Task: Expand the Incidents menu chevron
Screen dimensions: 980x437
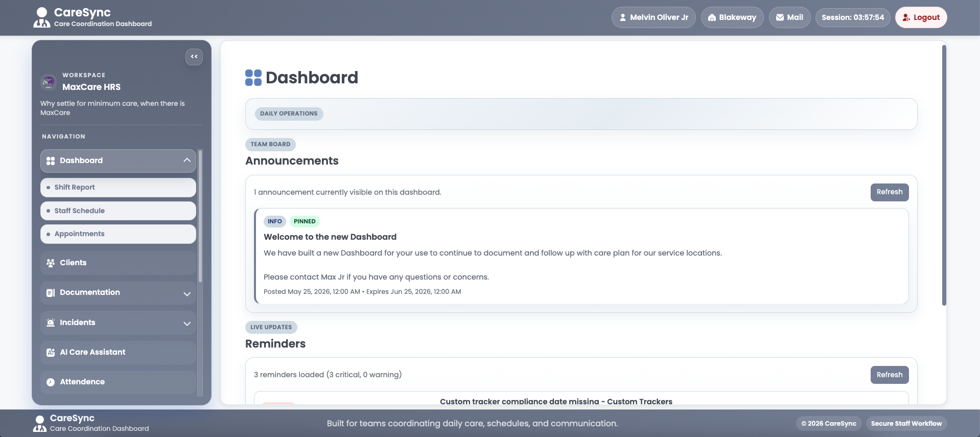Action: (x=187, y=324)
